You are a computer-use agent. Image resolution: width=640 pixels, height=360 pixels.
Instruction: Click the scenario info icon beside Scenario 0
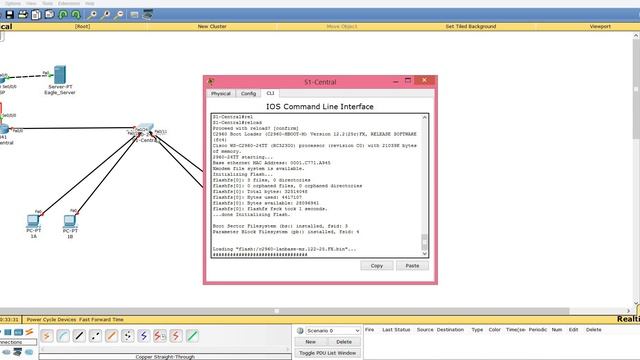click(300, 331)
